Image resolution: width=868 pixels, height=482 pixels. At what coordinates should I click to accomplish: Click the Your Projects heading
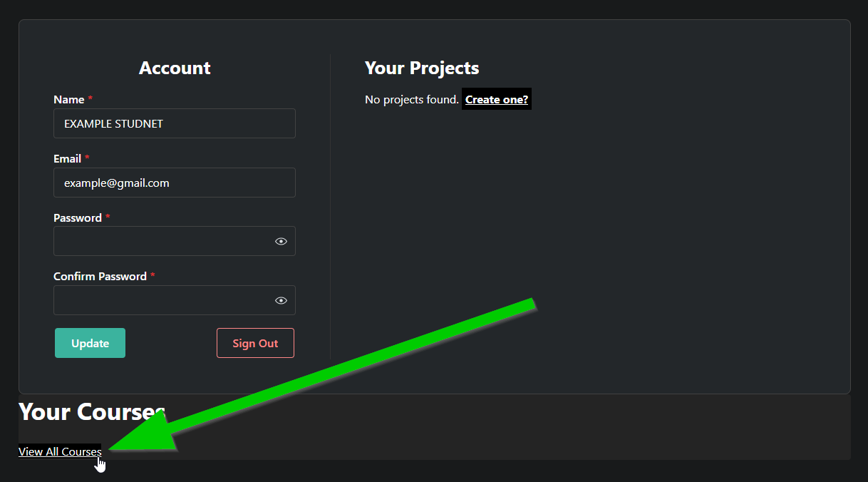click(x=422, y=68)
